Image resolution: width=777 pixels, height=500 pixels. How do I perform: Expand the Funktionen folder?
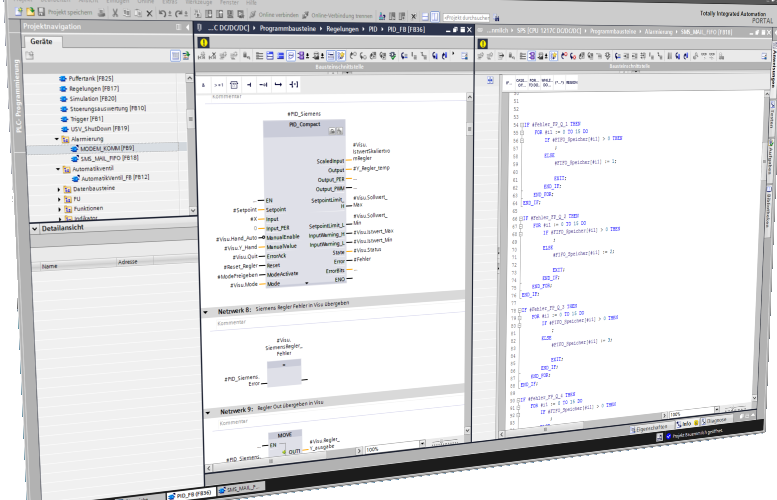59,209
